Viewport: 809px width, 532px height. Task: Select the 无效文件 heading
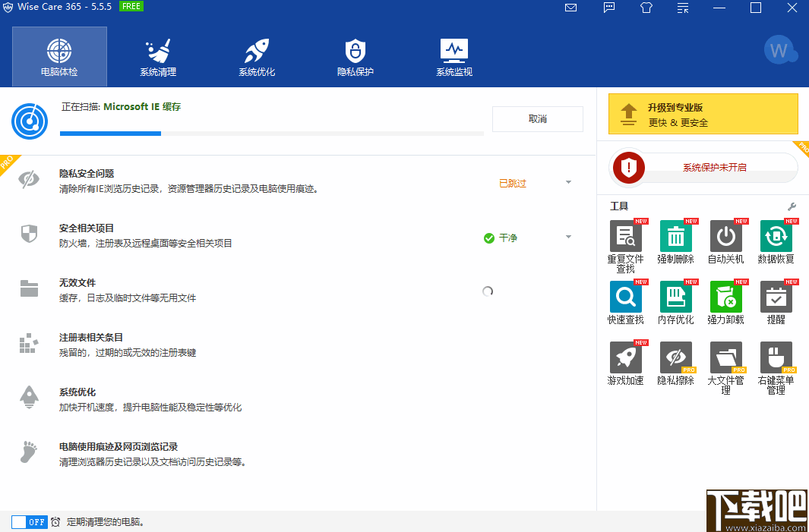77,283
